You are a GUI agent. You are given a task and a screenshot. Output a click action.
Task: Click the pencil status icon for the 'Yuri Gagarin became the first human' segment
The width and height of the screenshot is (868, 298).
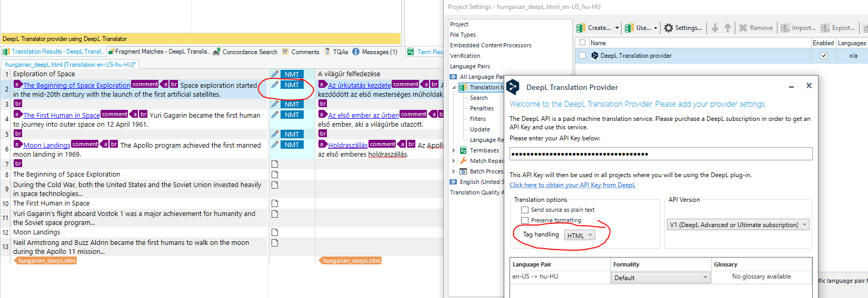275,115
